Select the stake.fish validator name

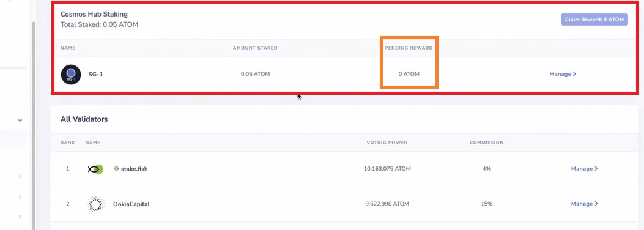135,169
